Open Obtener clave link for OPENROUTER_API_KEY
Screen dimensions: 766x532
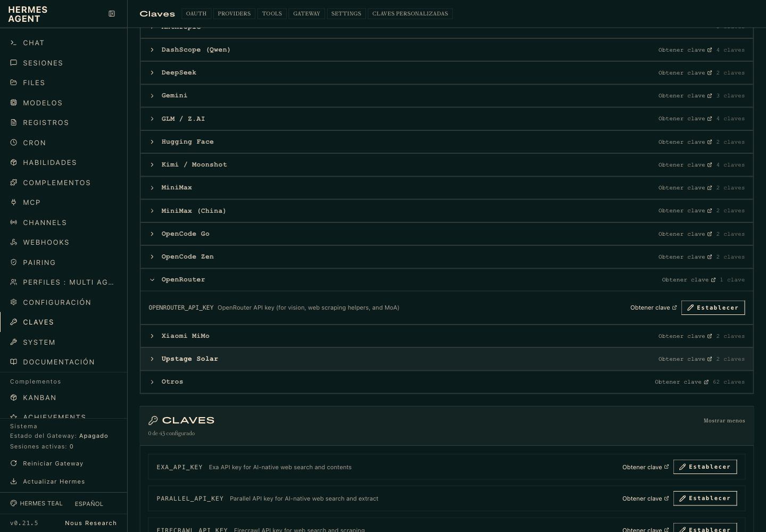click(x=653, y=307)
